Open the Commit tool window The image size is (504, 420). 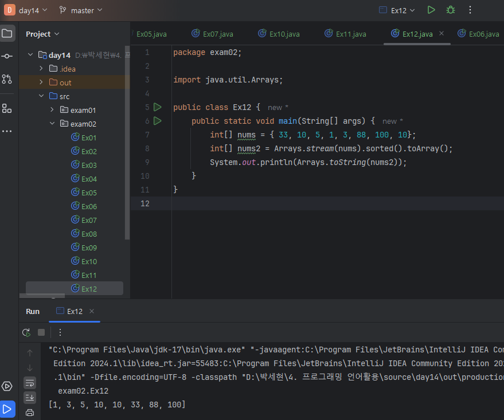tap(7, 56)
